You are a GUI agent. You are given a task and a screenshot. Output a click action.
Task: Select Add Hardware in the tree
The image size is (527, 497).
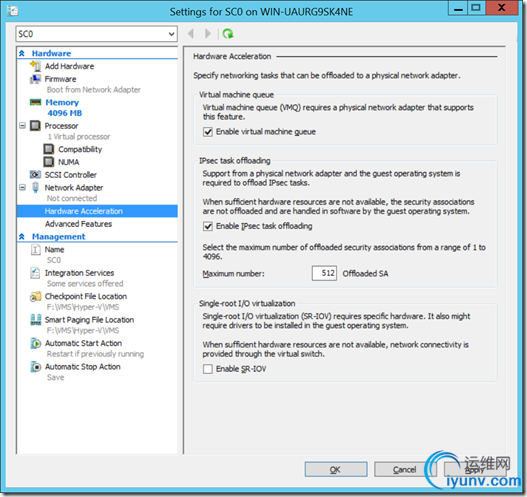click(x=69, y=66)
